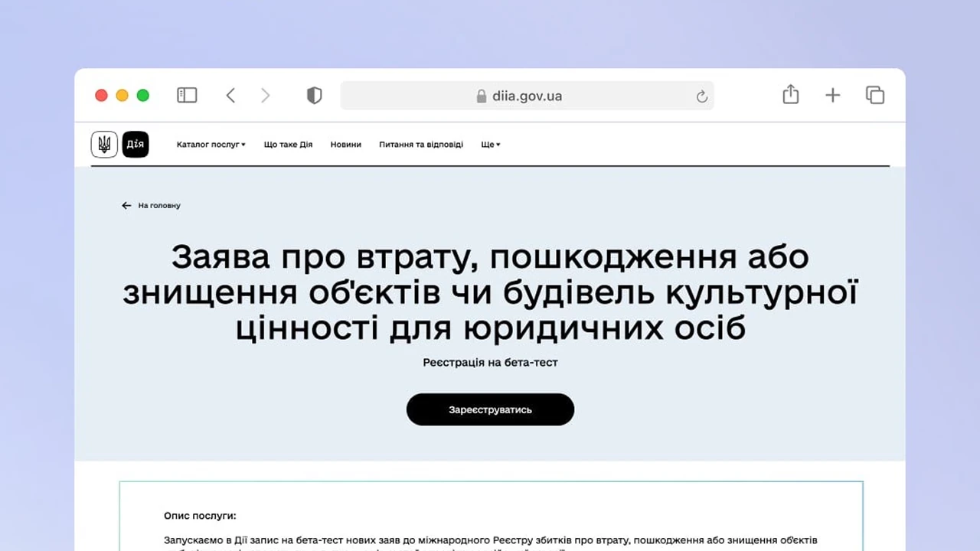Show tab overview icon
Image resolution: width=980 pixels, height=551 pixels.
pyautogui.click(x=875, y=95)
